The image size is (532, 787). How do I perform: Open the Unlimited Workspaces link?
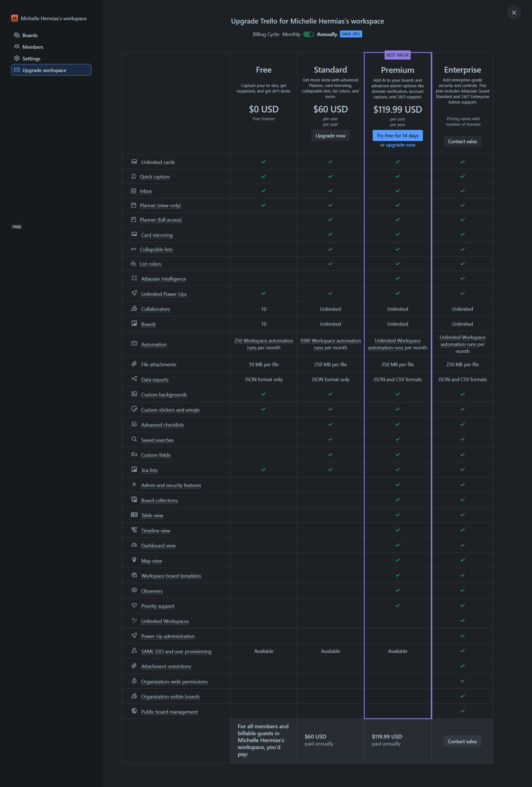165,621
